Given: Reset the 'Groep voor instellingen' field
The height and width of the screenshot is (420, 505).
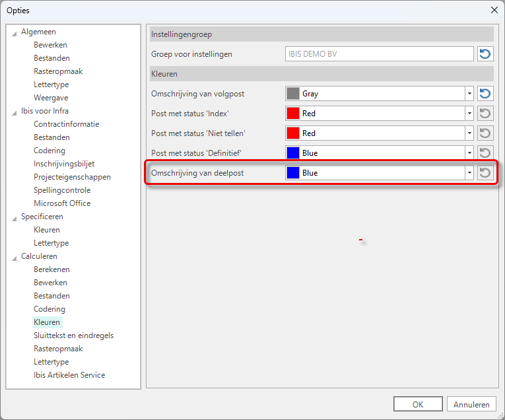Looking at the screenshot, I should coord(485,54).
